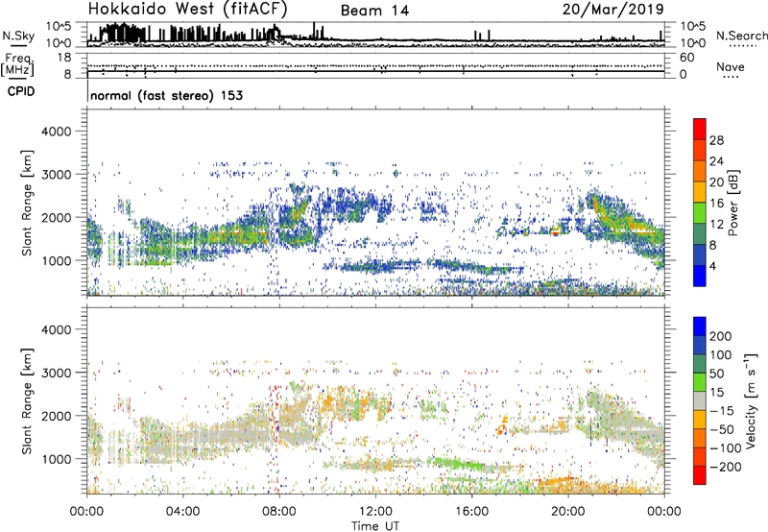The height and width of the screenshot is (532, 768).
Task: Click the 'Time UT' axis label
Action: (x=375, y=526)
